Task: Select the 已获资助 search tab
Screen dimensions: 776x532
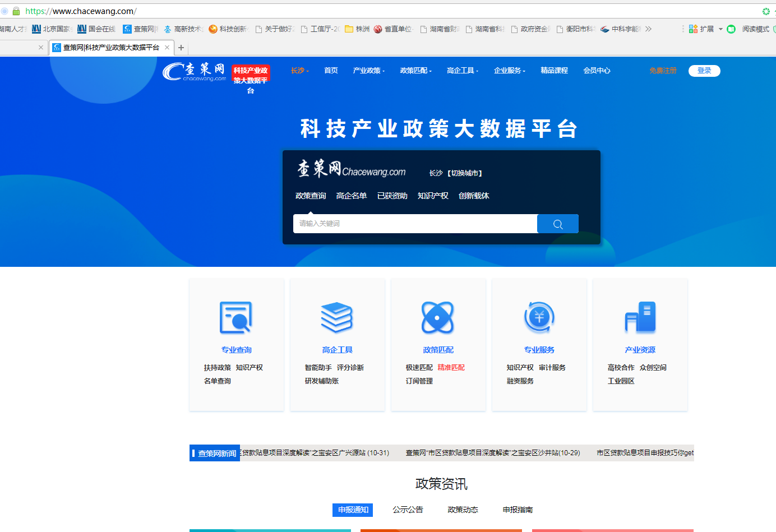Action: click(x=392, y=196)
